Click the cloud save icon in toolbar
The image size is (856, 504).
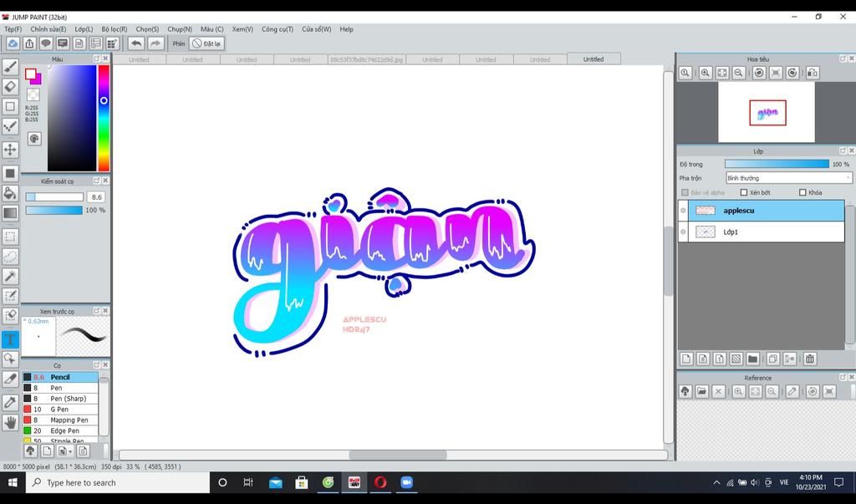[x=13, y=43]
